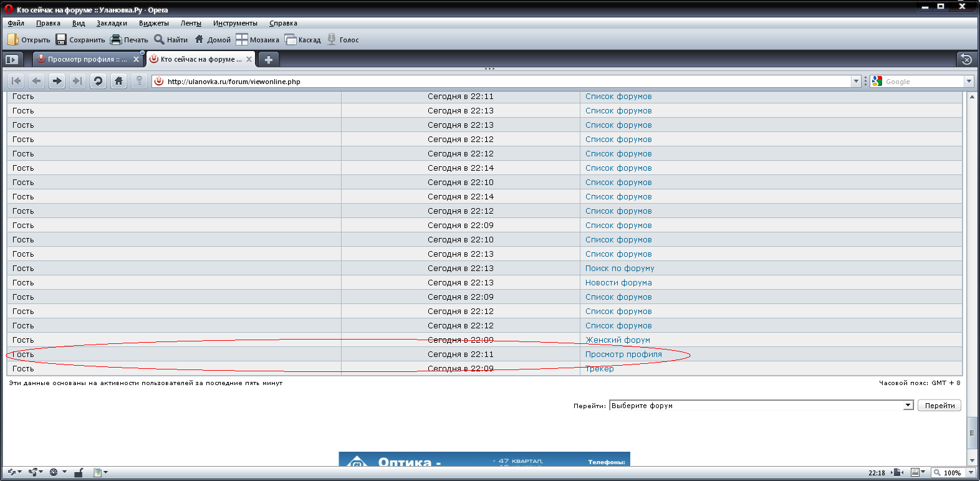Open the Женский форум link
The width and height of the screenshot is (980, 481).
pyautogui.click(x=617, y=340)
